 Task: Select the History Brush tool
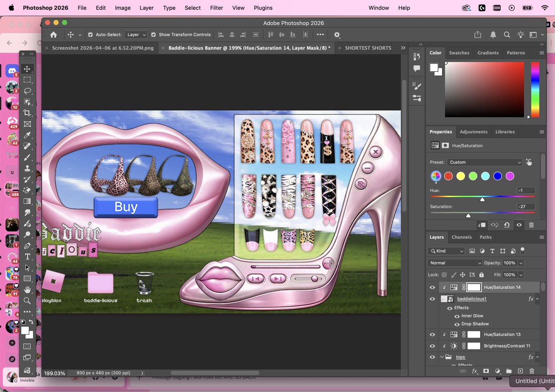pyautogui.click(x=27, y=180)
